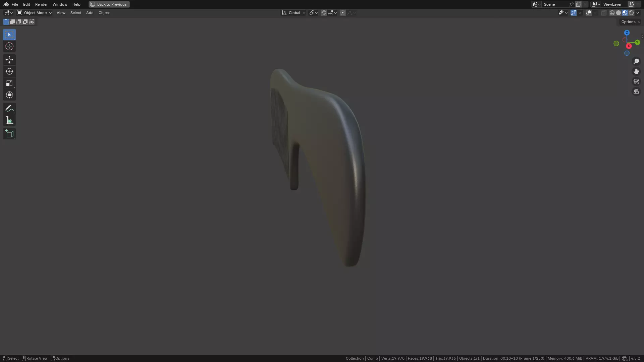Open snapping options dropdown
Screen dimensions: 644x362
(332, 13)
